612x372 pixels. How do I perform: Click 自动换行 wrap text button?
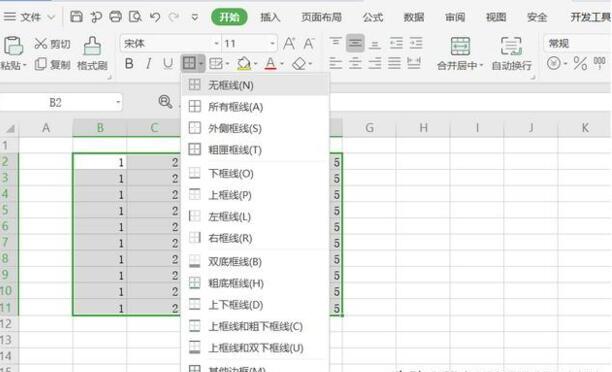(x=511, y=54)
